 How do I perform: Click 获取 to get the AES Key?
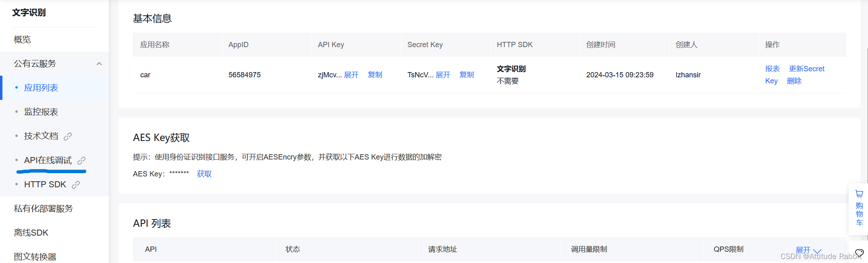click(x=204, y=174)
